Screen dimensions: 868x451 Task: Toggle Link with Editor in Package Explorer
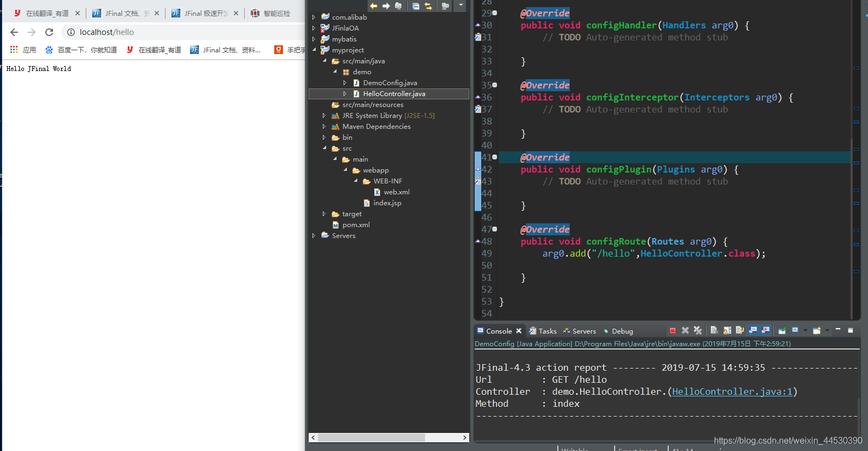pyautogui.click(x=428, y=6)
